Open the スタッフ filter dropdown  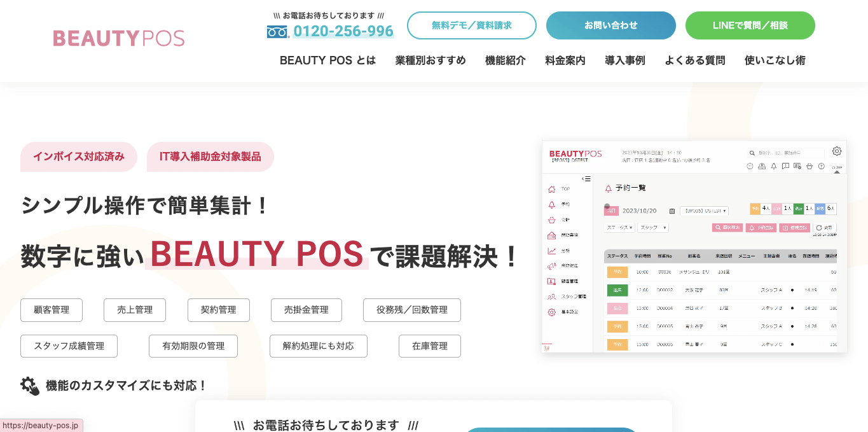[x=653, y=228]
